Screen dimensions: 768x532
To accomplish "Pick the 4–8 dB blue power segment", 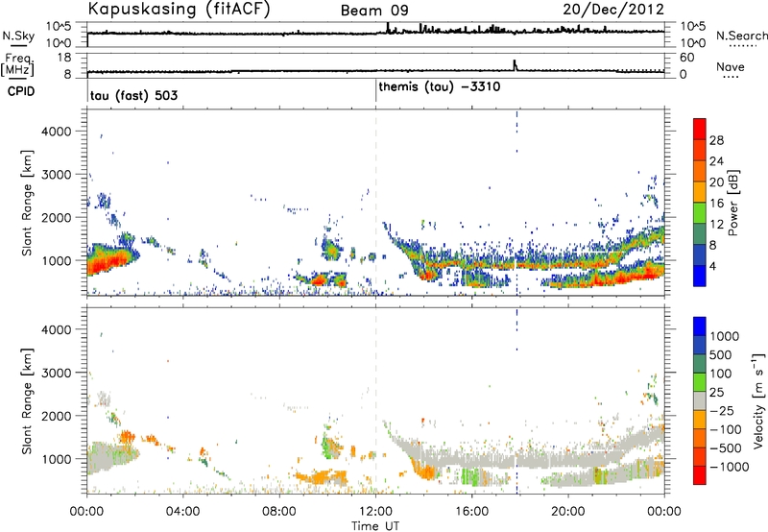I will coord(700,255).
